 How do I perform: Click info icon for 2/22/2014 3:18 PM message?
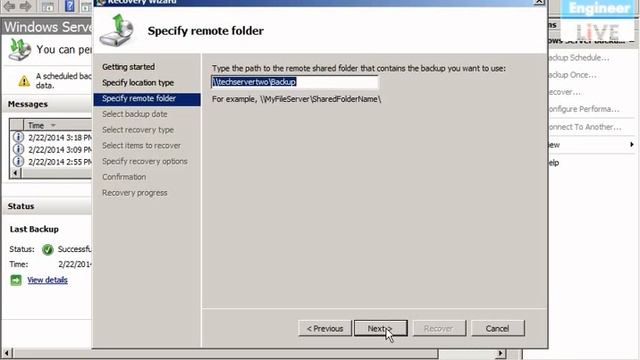(x=18, y=137)
